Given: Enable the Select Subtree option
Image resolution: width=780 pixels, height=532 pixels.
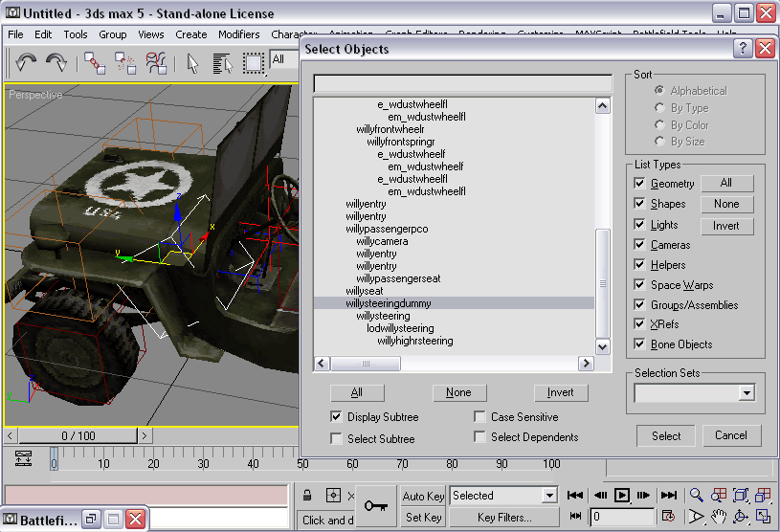Looking at the screenshot, I should (336, 438).
